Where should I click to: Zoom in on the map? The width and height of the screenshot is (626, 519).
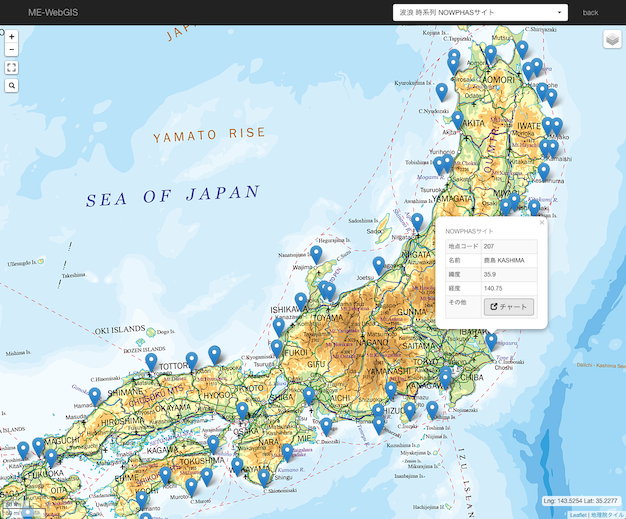point(12,35)
